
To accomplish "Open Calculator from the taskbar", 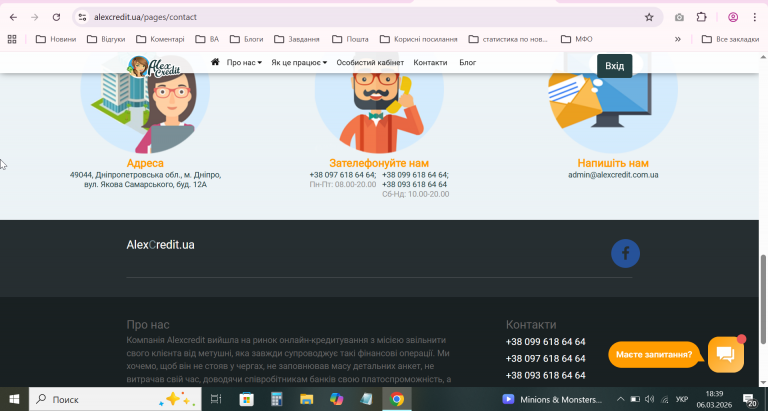I will pos(276,399).
